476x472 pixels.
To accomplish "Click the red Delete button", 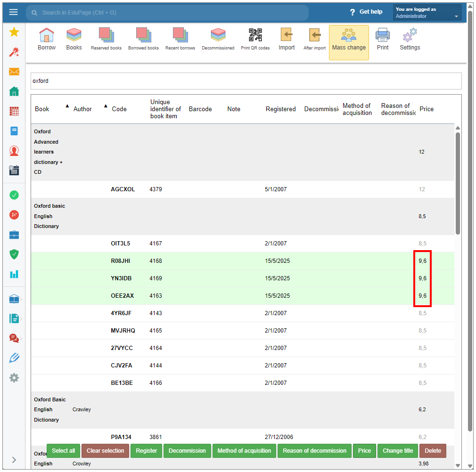I will pyautogui.click(x=433, y=451).
